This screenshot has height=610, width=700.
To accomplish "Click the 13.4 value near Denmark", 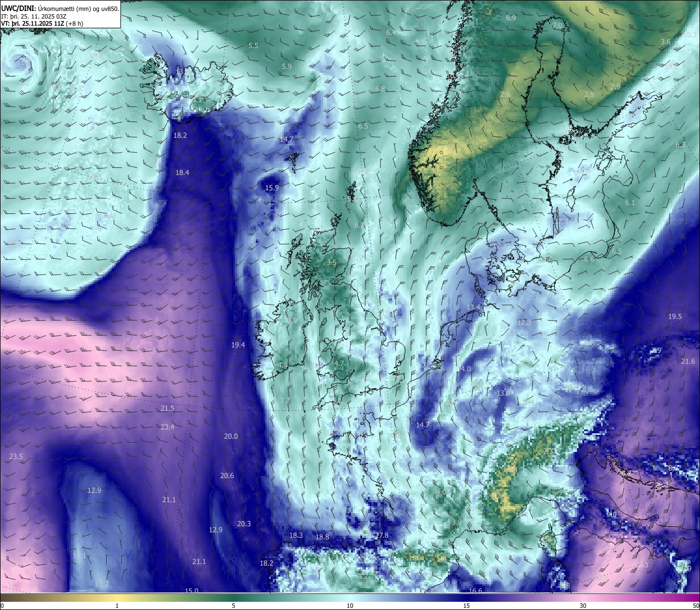I will pos(473,307).
